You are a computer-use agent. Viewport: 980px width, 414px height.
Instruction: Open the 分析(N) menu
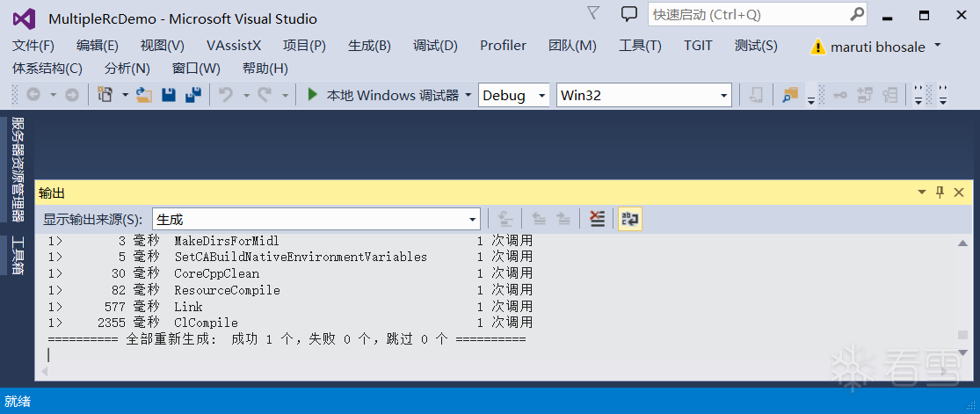(x=127, y=69)
